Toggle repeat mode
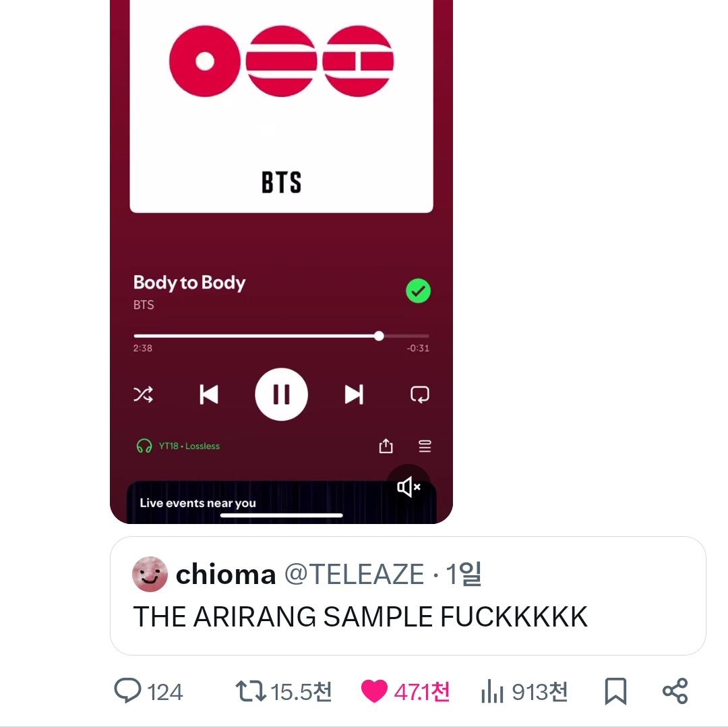The height and width of the screenshot is (727, 728). coord(419,395)
